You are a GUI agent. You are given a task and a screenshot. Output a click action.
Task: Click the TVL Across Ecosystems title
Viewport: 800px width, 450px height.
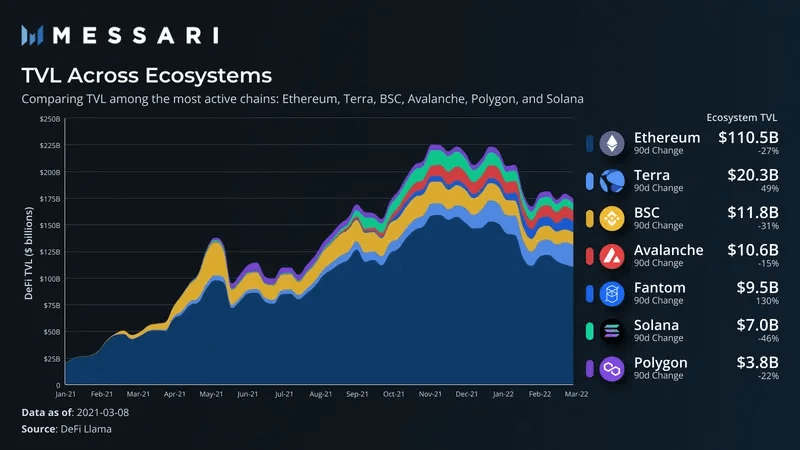(146, 75)
